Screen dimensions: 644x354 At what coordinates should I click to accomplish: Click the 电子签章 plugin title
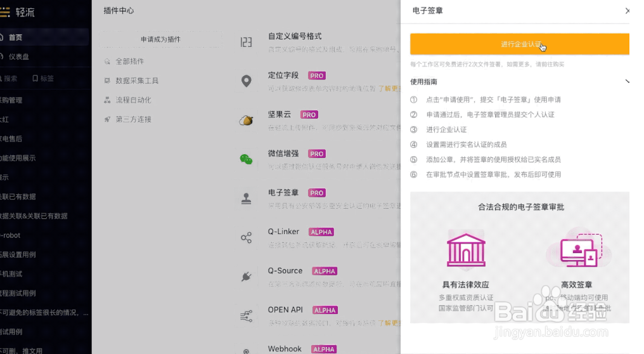(x=283, y=192)
